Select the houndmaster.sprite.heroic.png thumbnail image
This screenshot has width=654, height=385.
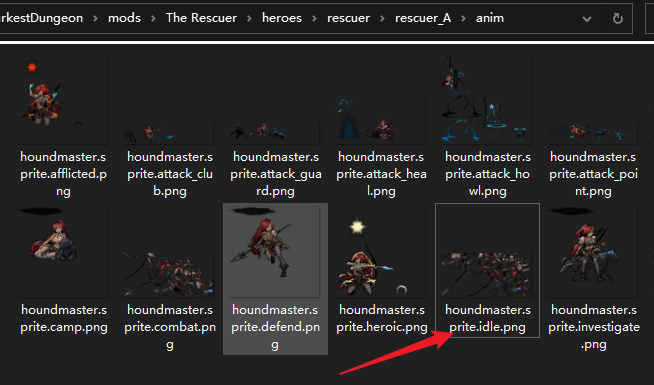(x=381, y=252)
